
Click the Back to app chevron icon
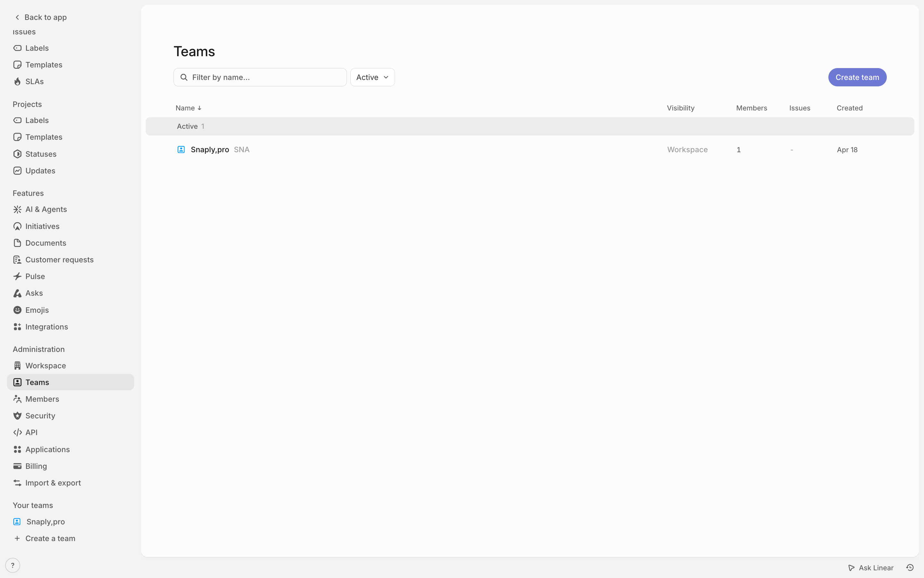[x=17, y=17]
